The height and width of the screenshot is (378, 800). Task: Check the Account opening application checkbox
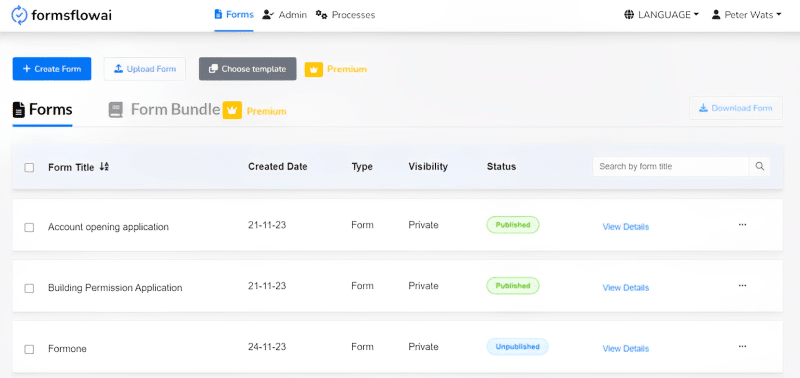[x=29, y=228]
